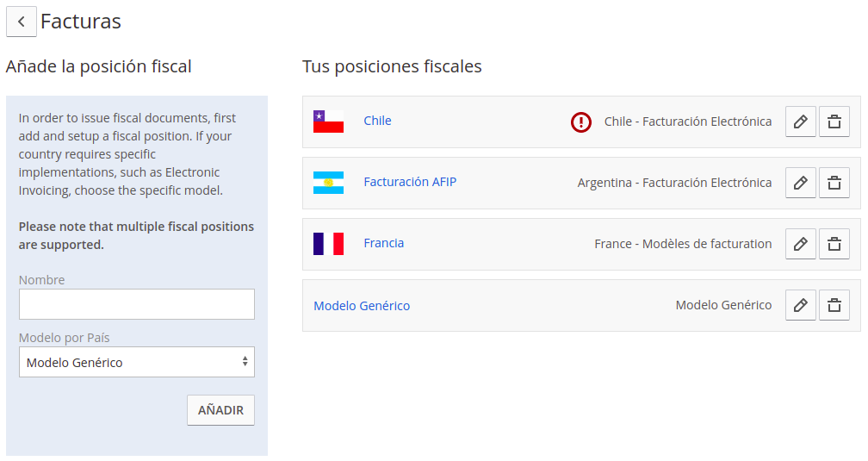Edit the Francia fiscal position

point(801,244)
